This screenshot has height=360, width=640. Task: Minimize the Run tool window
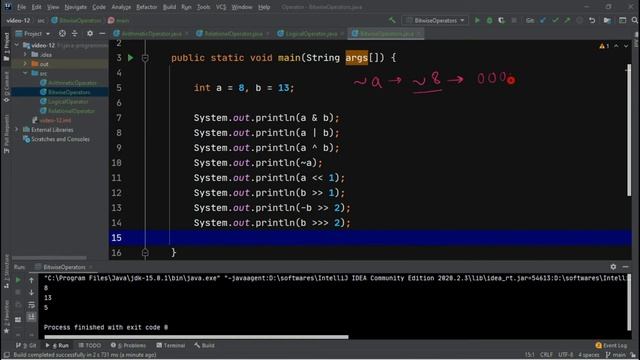pos(626,267)
